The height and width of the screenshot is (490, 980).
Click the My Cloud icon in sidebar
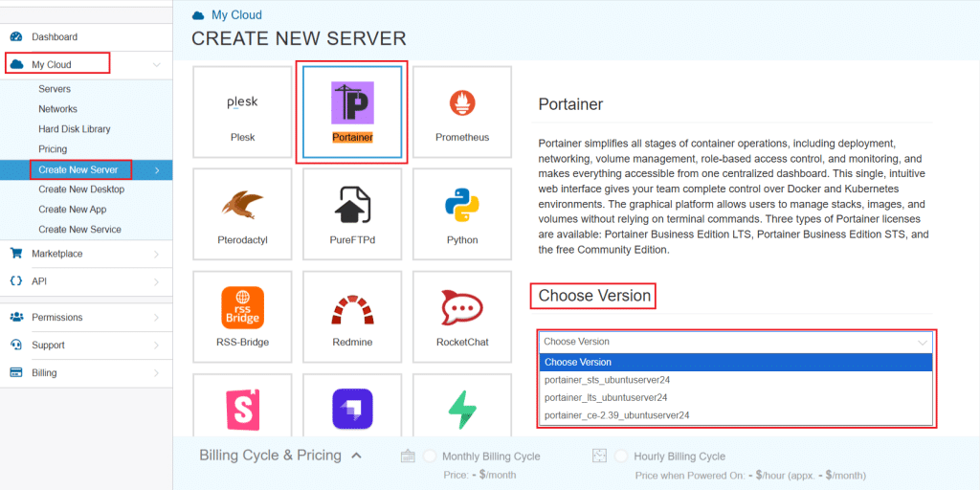[x=17, y=64]
